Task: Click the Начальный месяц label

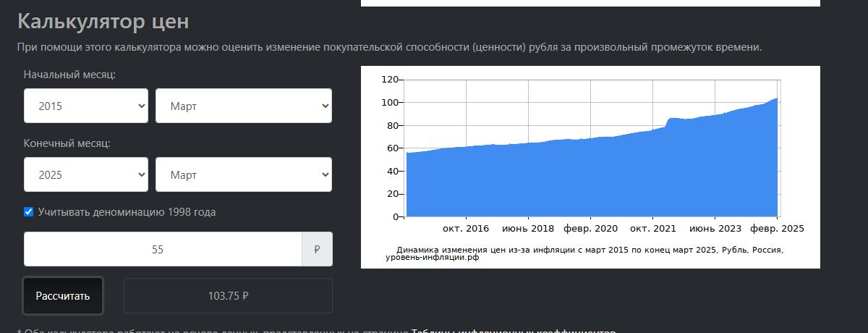Action: pos(69,75)
